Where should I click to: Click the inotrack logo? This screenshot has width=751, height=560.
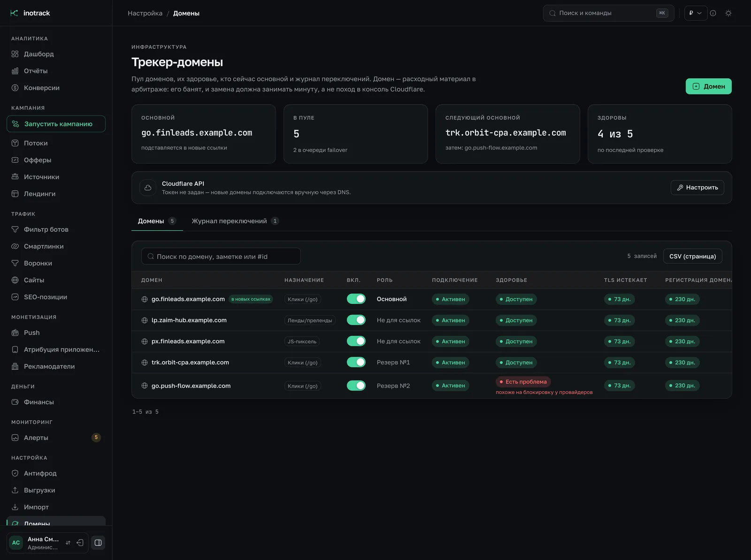[30, 13]
